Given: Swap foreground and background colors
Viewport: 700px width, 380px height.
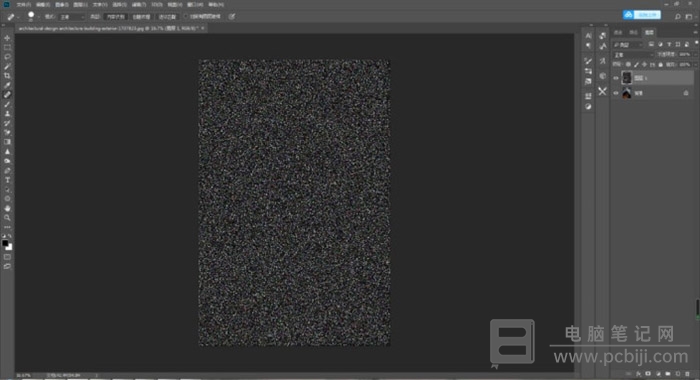Looking at the screenshot, I should 10,236.
